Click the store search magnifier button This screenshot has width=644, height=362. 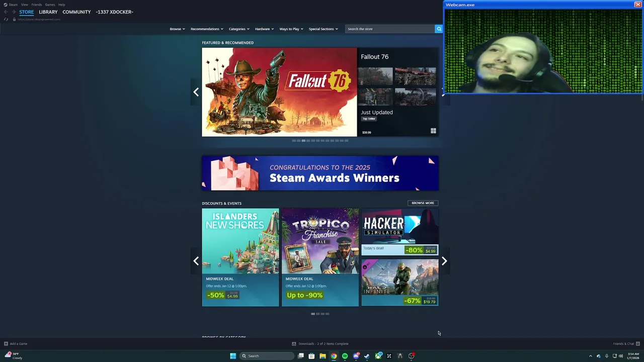point(439,29)
